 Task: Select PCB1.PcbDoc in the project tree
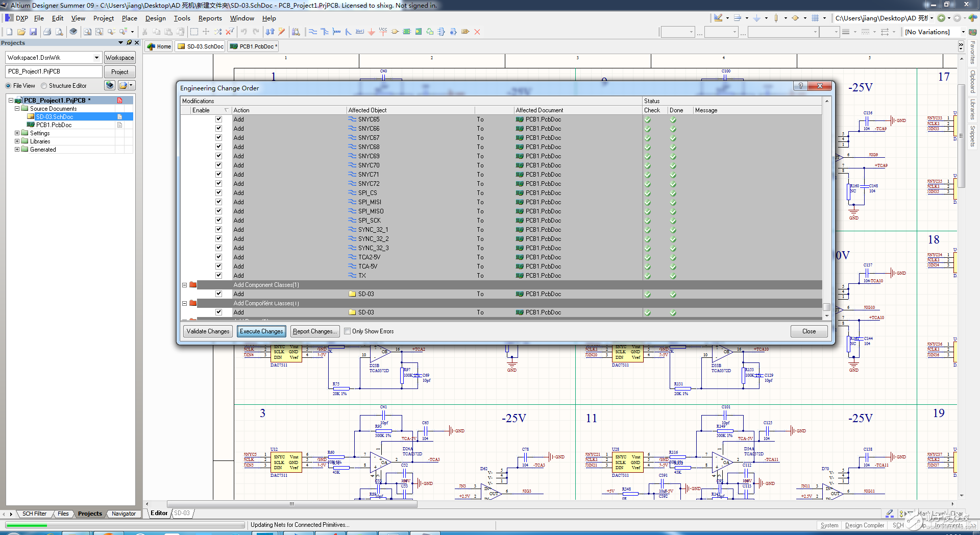(x=54, y=125)
